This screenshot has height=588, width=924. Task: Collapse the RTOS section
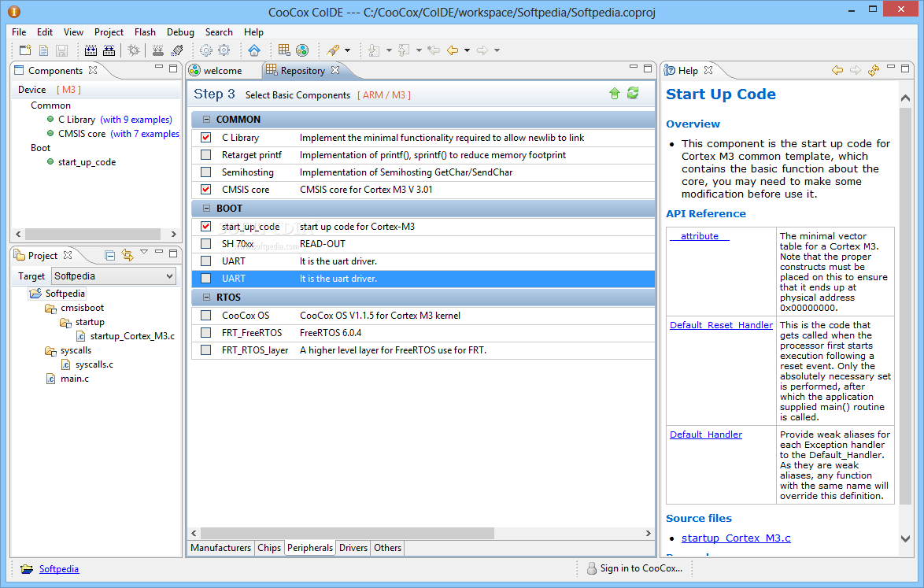coord(206,297)
